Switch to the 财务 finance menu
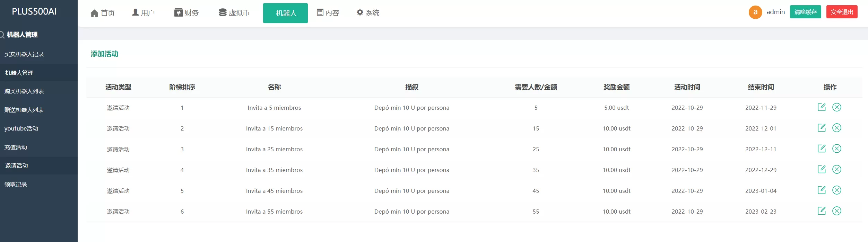 pyautogui.click(x=186, y=13)
